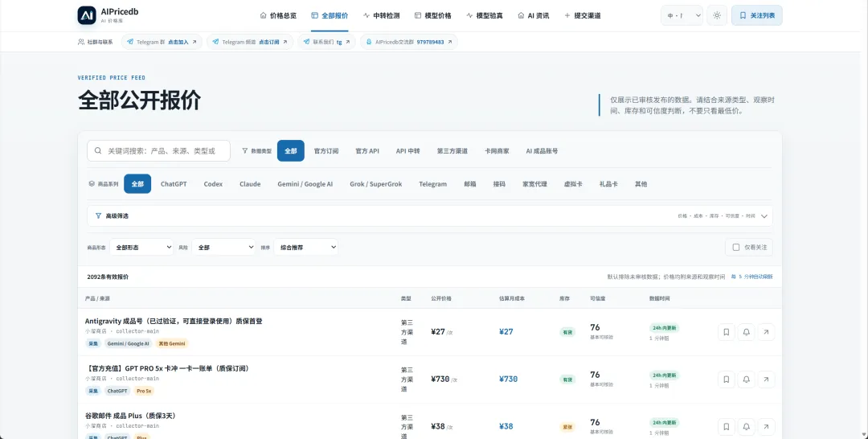The image size is (868, 439).
Task: Bookmark the GPT PRO 5x row
Action: click(x=727, y=380)
